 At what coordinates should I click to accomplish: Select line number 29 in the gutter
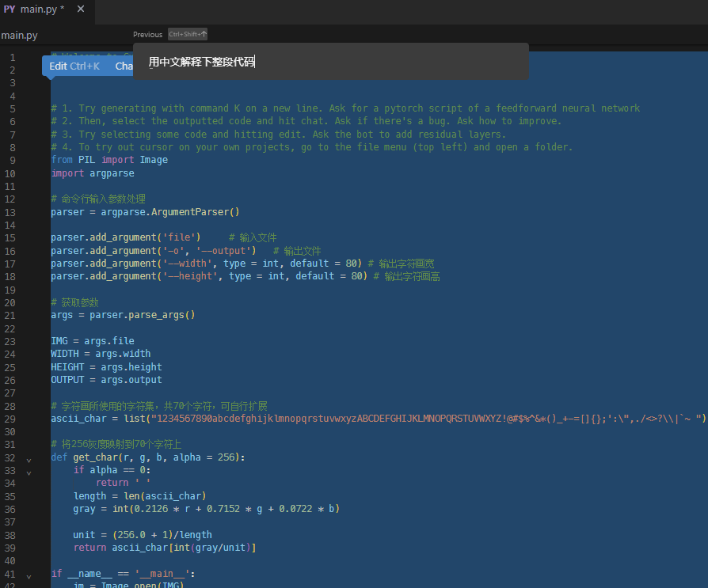10,419
